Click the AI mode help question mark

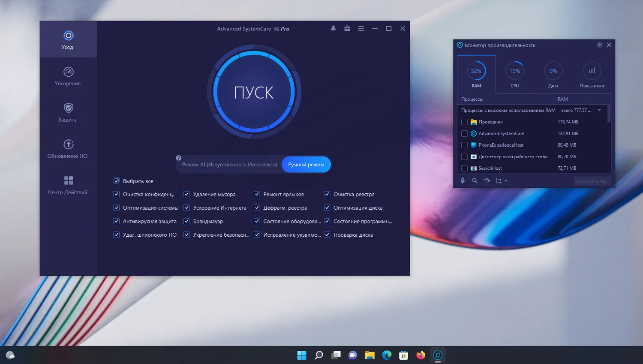point(179,158)
